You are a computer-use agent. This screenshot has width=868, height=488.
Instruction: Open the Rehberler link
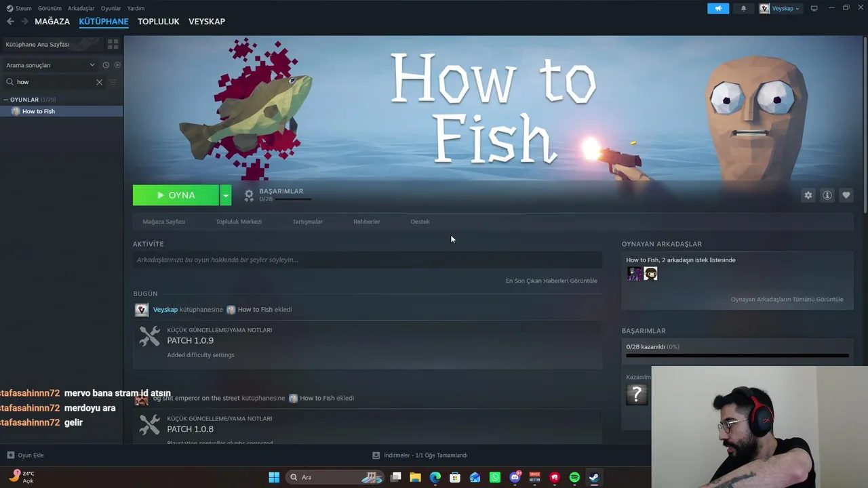pyautogui.click(x=366, y=222)
